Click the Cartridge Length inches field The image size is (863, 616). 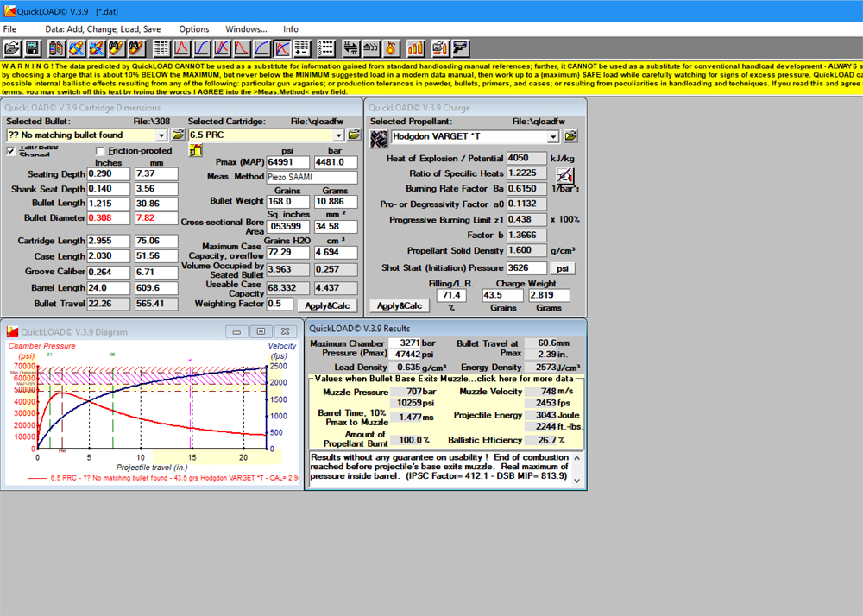tap(109, 241)
